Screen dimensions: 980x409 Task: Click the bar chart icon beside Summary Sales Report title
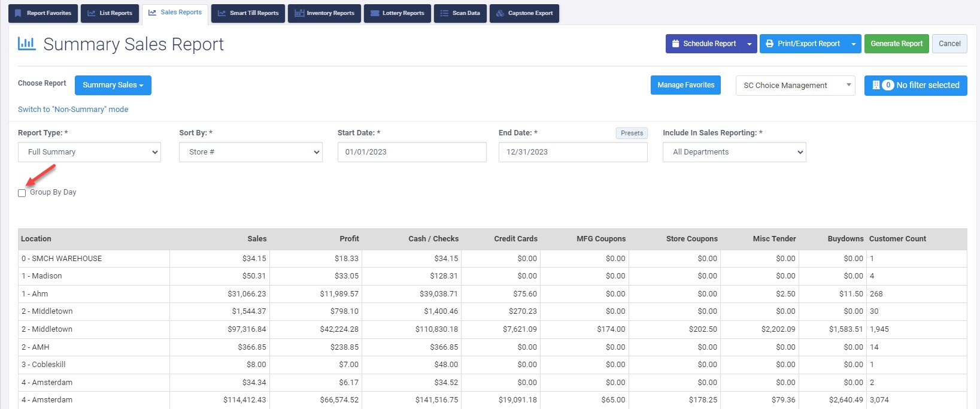click(26, 43)
